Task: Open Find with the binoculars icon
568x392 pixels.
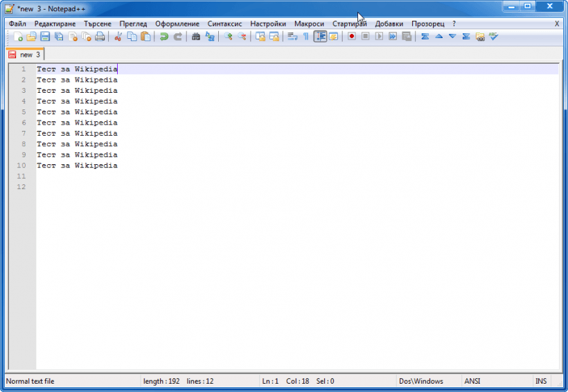Action: pyautogui.click(x=196, y=36)
